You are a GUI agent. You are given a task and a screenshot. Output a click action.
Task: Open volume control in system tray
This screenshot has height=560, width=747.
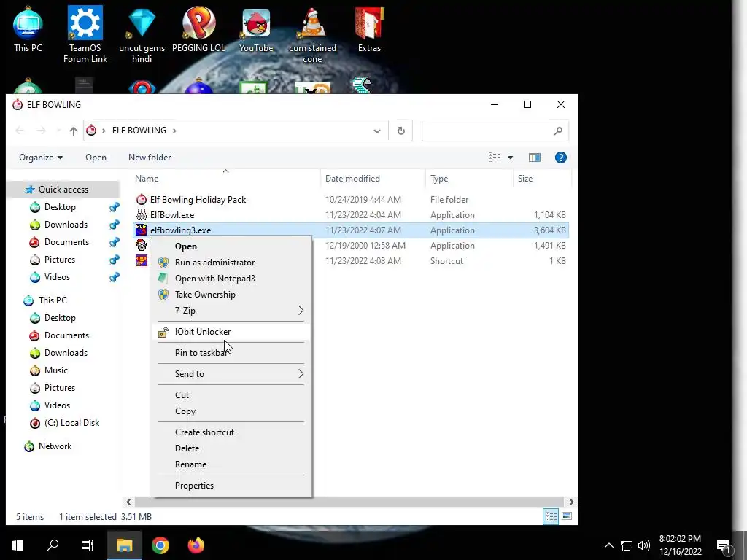[644, 545]
